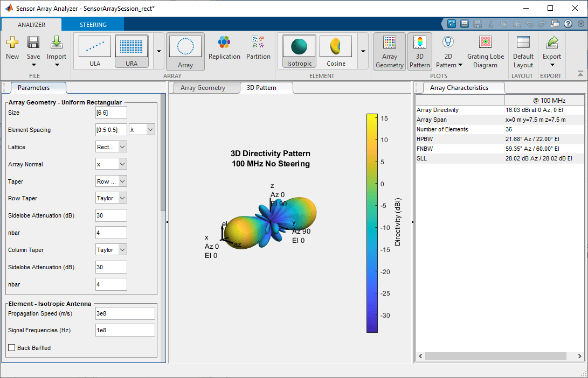This screenshot has width=588, height=378.
Task: Edit the Signal Frequencies field
Action: point(125,330)
